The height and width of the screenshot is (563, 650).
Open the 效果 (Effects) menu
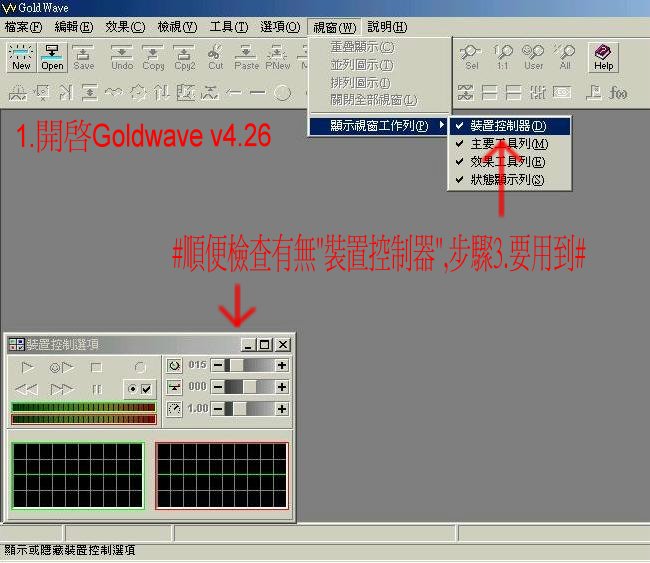125,27
